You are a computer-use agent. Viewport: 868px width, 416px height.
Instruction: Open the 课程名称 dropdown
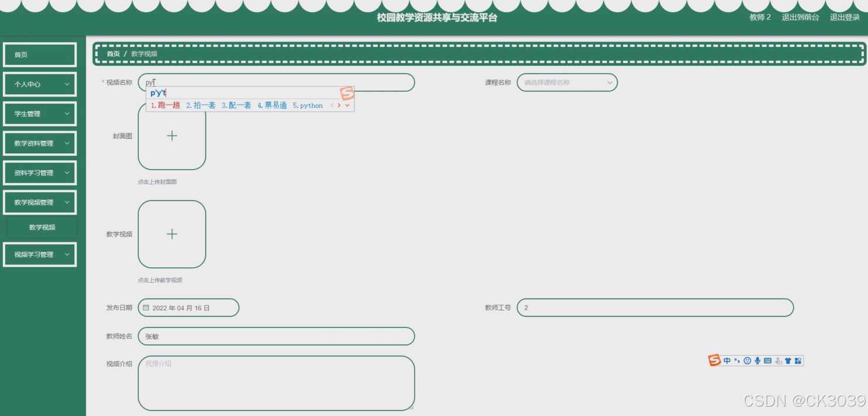click(567, 82)
